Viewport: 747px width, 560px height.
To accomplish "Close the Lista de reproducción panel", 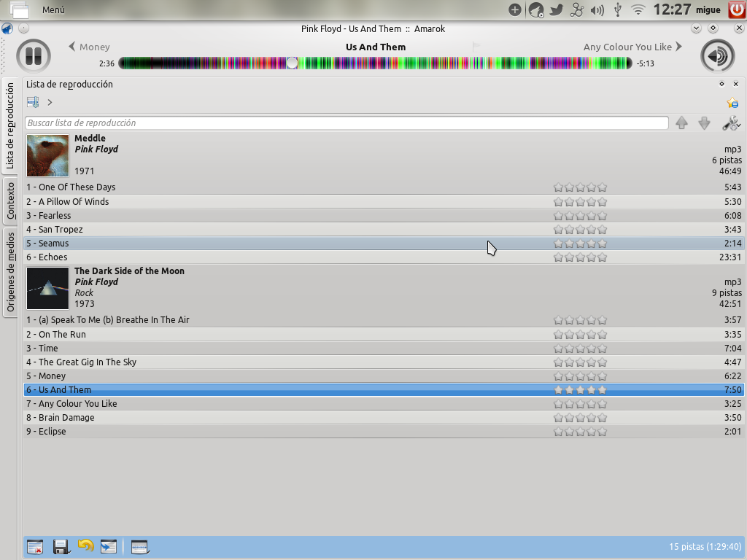I will 736,84.
